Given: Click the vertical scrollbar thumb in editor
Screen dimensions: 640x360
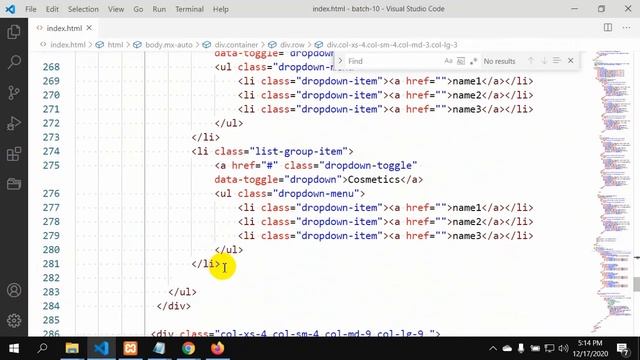Looking at the screenshot, I should click(636, 284).
